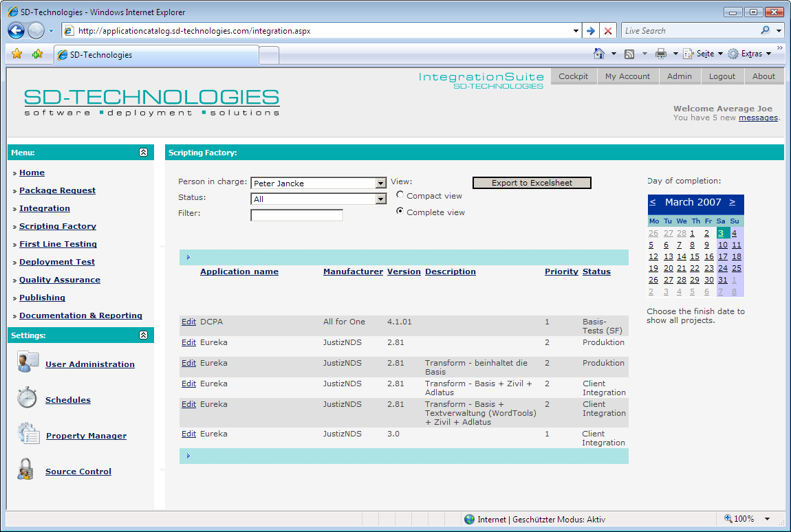Open the Schedules stopwatch icon

click(x=28, y=398)
